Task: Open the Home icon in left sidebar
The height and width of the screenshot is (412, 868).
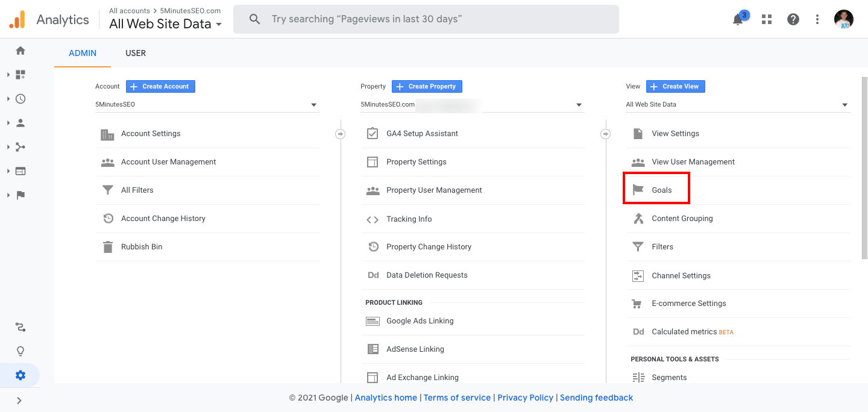Action: (20, 51)
